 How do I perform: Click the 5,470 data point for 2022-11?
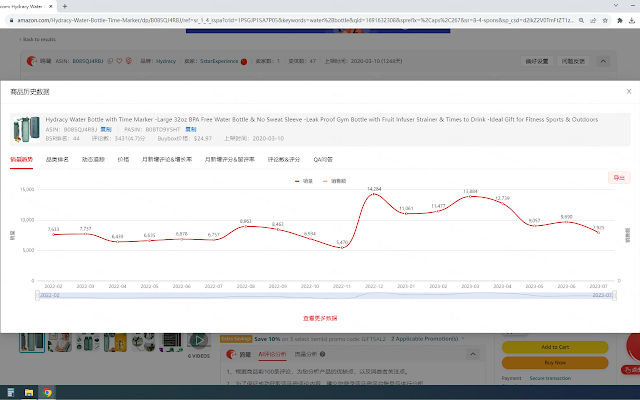[342, 247]
